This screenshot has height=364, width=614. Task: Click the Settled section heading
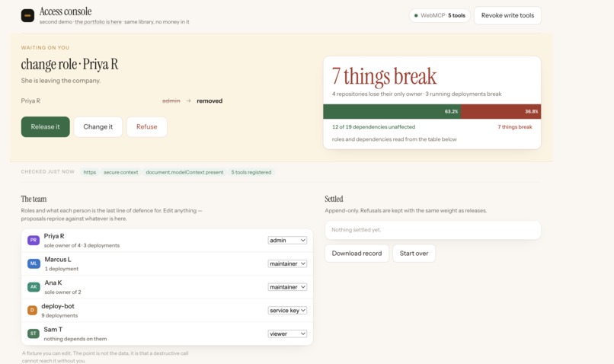click(334, 199)
